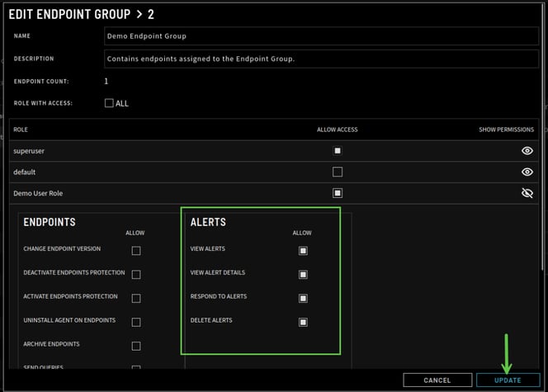Allow Change Endpoint Version permission

[136, 251]
